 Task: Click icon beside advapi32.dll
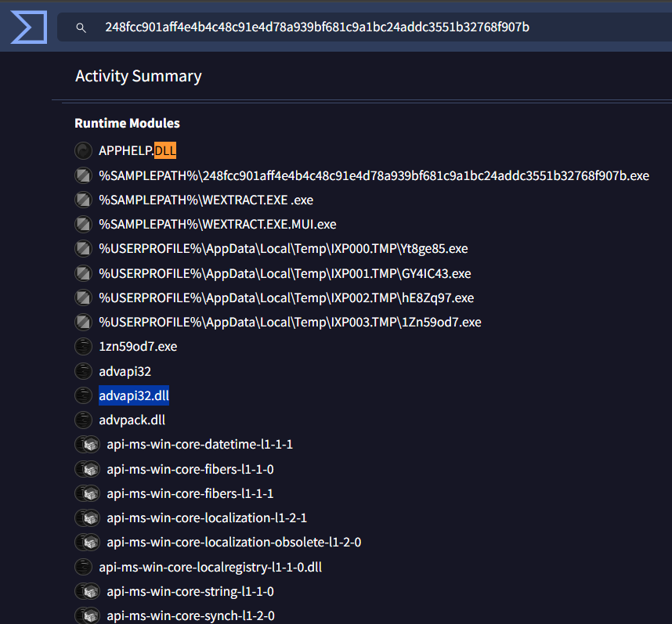coord(84,395)
